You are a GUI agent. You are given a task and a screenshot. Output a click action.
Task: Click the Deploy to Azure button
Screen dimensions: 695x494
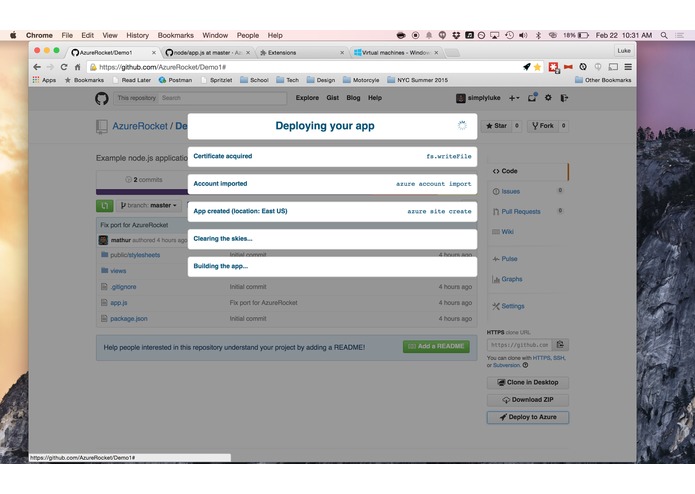point(527,417)
